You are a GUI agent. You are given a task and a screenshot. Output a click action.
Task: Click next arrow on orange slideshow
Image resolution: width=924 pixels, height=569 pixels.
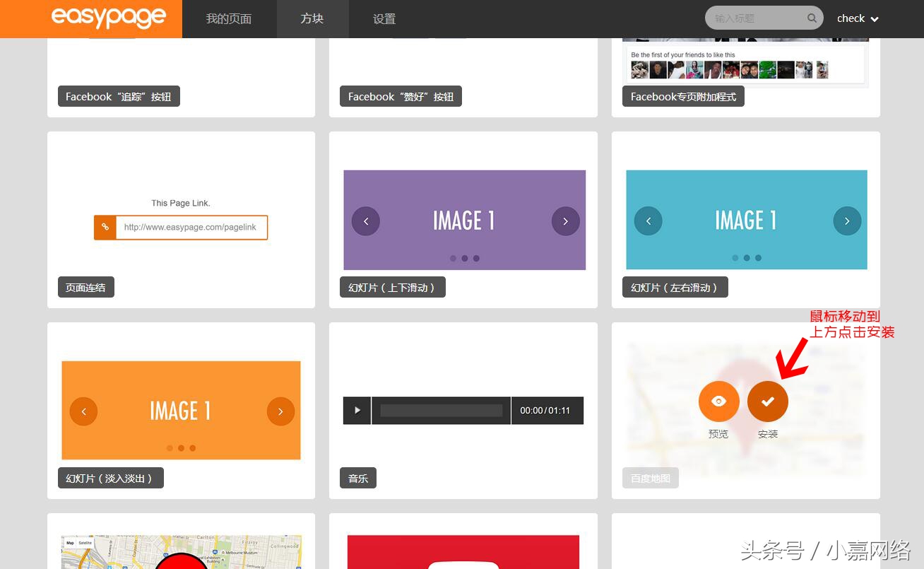280,411
